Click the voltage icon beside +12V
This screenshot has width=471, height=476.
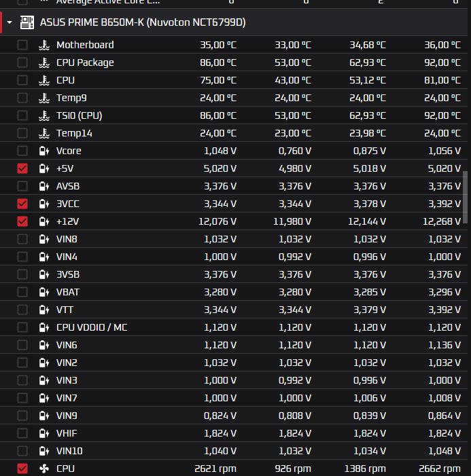tap(44, 221)
